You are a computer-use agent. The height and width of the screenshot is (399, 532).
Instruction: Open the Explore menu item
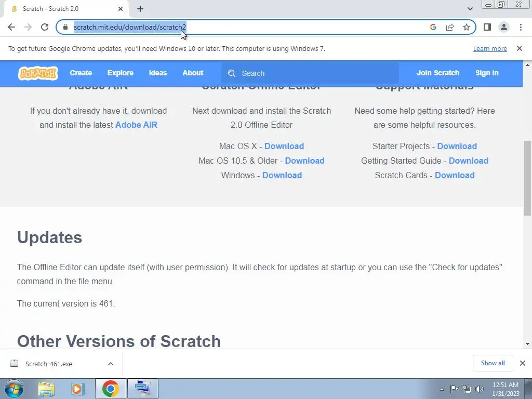pyautogui.click(x=121, y=73)
